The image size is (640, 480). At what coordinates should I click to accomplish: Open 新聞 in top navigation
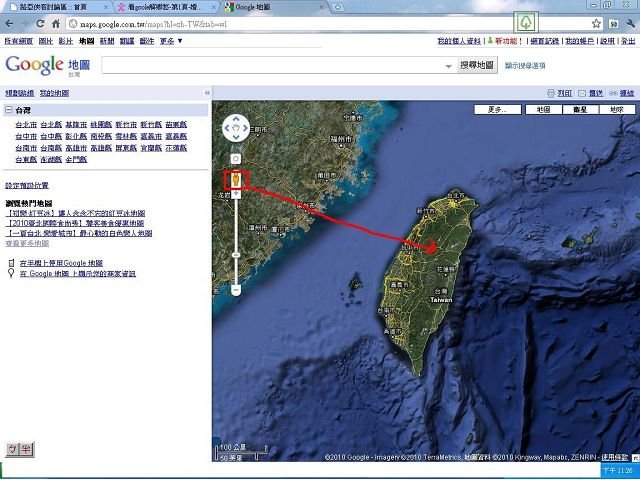(x=107, y=41)
